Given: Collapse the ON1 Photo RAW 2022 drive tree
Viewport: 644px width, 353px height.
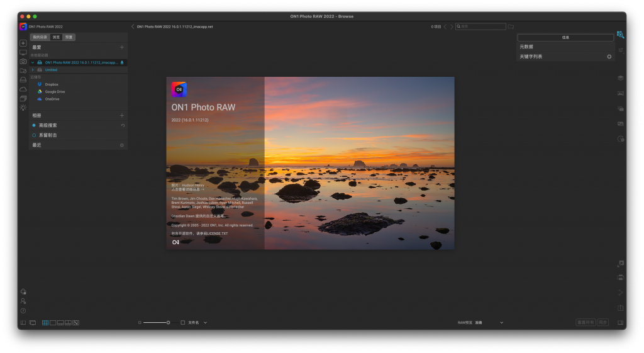Looking at the screenshot, I should point(33,62).
